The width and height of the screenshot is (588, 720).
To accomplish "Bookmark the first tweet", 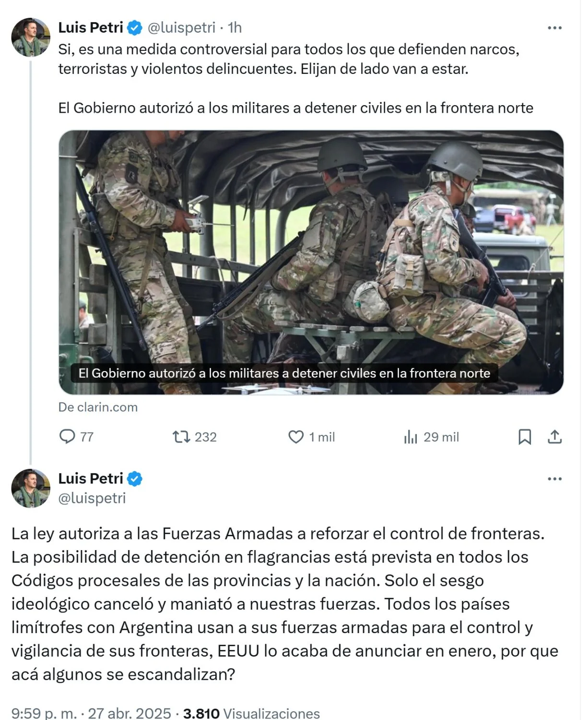I will 525,437.
